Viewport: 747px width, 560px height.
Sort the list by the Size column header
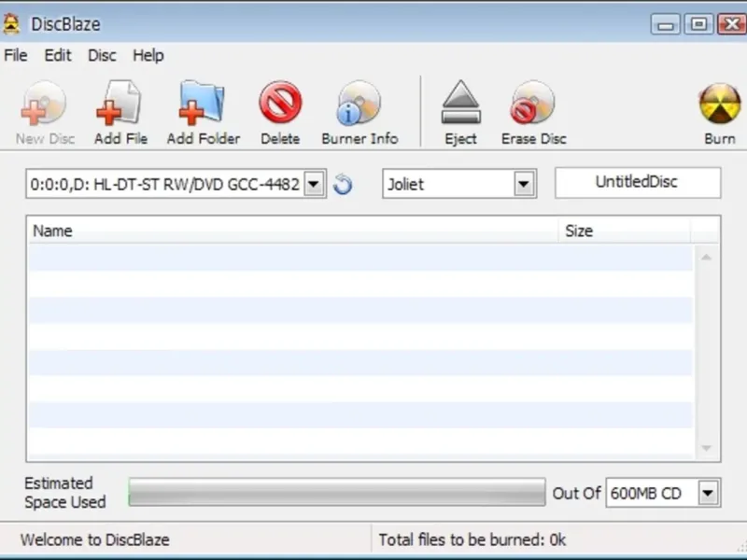624,231
